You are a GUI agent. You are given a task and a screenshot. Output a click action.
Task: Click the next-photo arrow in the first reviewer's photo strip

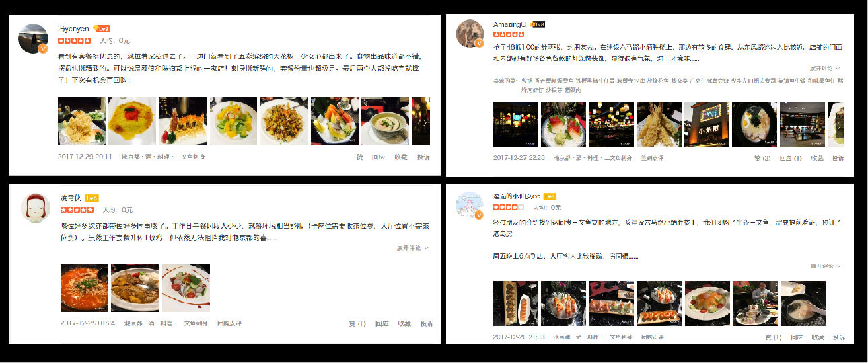pyautogui.click(x=425, y=121)
